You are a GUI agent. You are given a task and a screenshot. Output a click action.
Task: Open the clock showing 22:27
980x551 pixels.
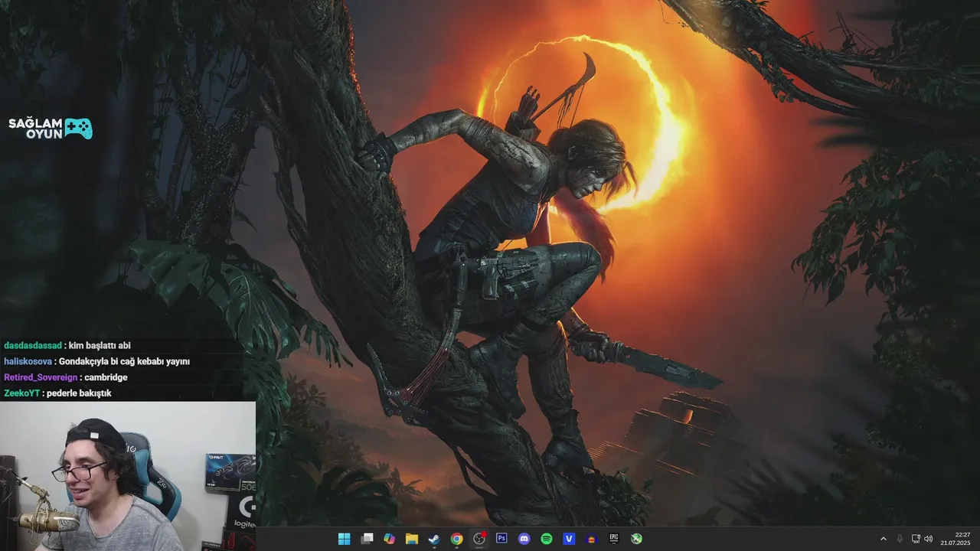(x=956, y=539)
